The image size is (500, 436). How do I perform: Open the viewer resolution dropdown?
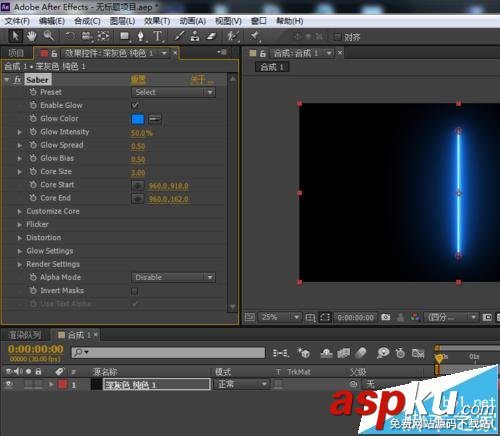point(452,317)
